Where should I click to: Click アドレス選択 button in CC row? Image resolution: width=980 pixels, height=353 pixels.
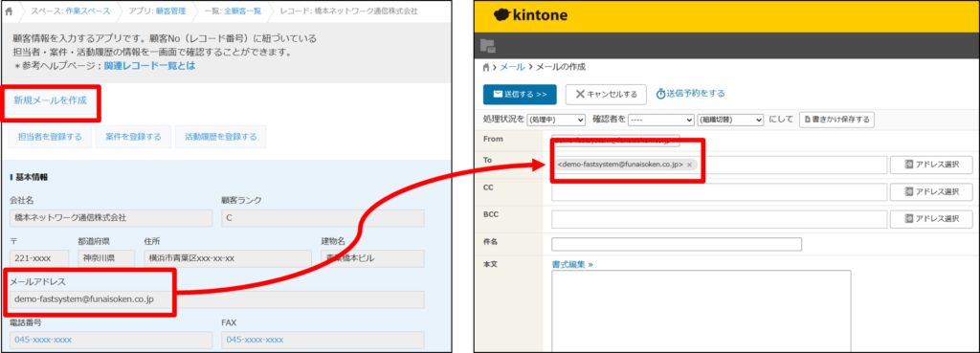931,192
